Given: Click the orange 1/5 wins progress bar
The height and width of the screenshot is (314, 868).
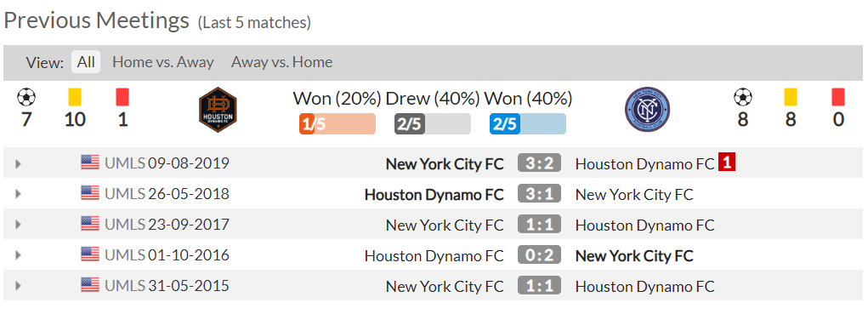Looking at the screenshot, I should tap(338, 124).
